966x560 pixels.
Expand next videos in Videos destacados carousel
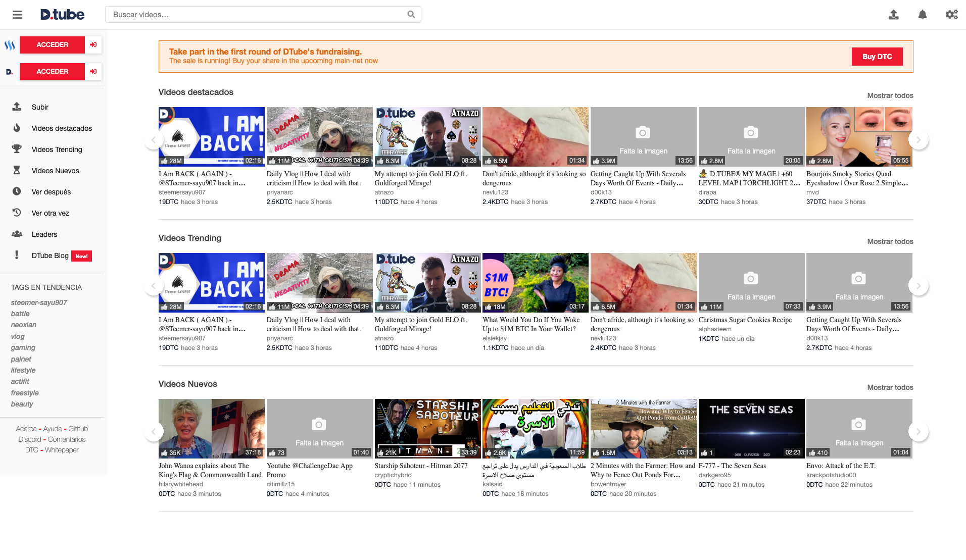pos(919,139)
